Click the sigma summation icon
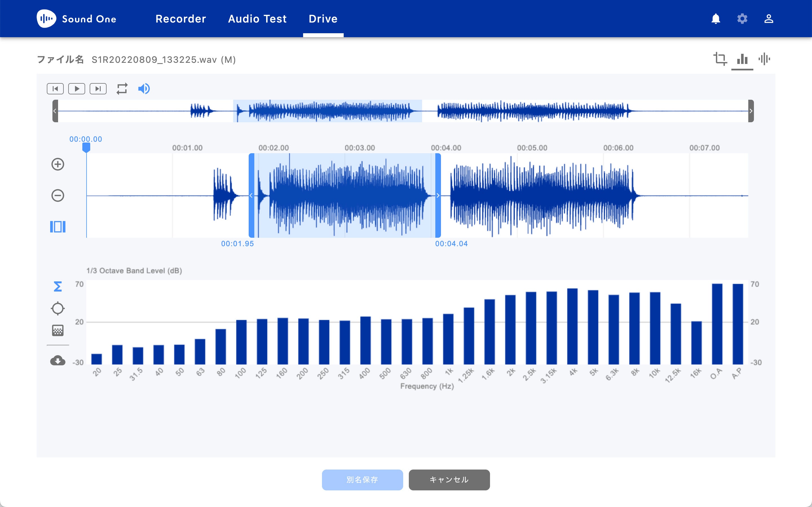This screenshot has width=812, height=507. coord(58,286)
